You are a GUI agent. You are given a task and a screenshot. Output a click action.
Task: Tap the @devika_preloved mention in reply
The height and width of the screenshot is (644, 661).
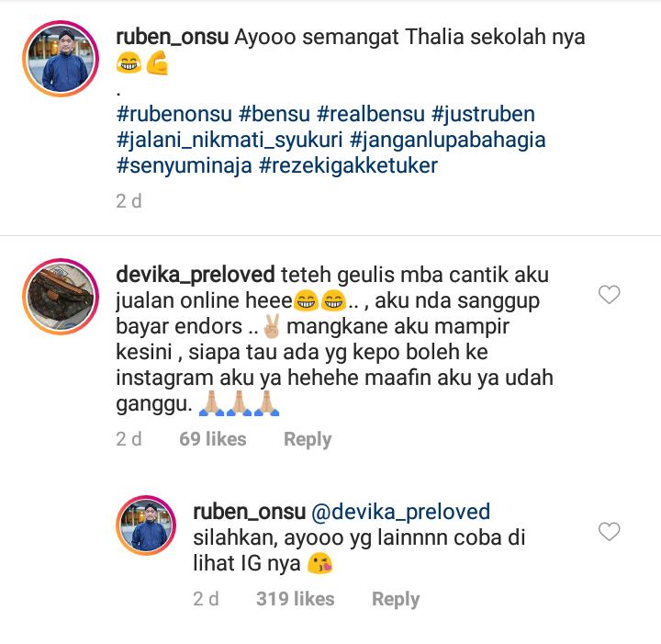(400, 512)
